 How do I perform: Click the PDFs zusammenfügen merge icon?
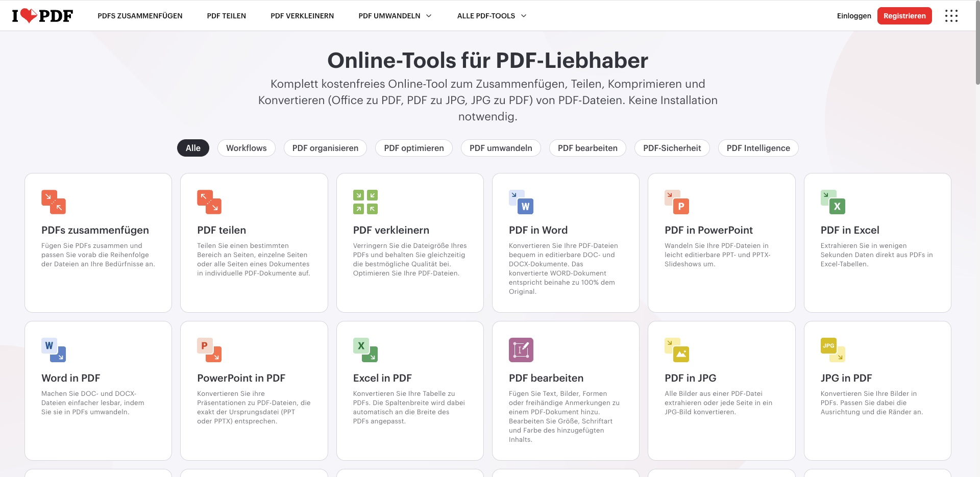(x=54, y=202)
